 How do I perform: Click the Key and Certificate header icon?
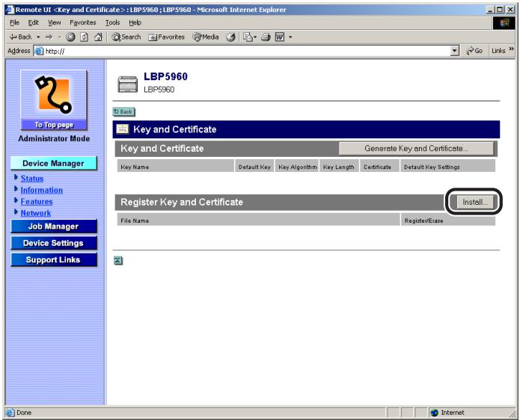point(123,129)
